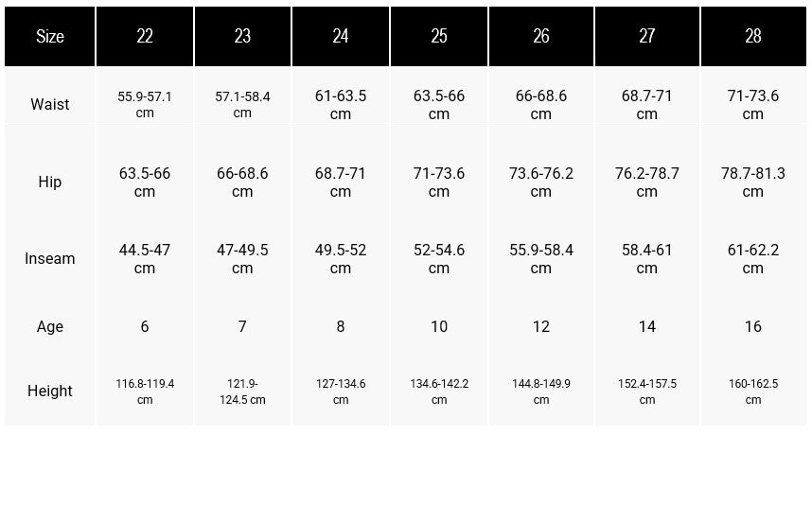Select the size 25 column header
The image size is (812, 522).
(438, 36)
